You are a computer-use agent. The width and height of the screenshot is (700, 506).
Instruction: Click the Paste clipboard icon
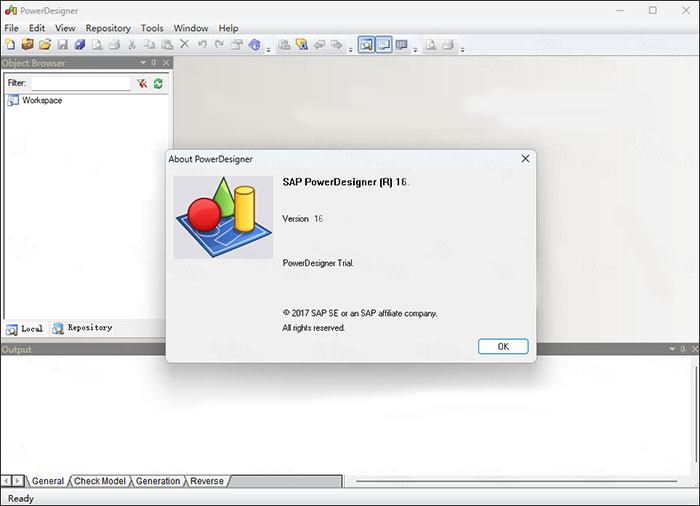tap(167, 45)
